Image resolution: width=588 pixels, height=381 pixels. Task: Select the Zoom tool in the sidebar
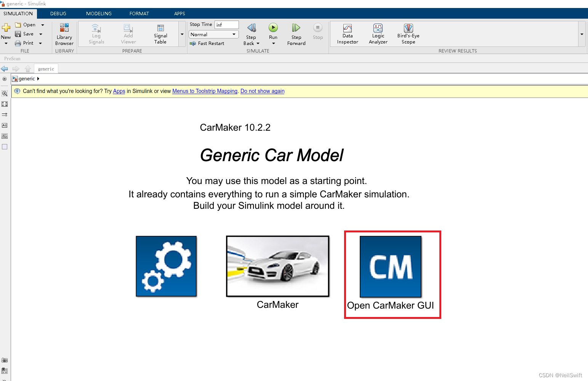click(5, 93)
